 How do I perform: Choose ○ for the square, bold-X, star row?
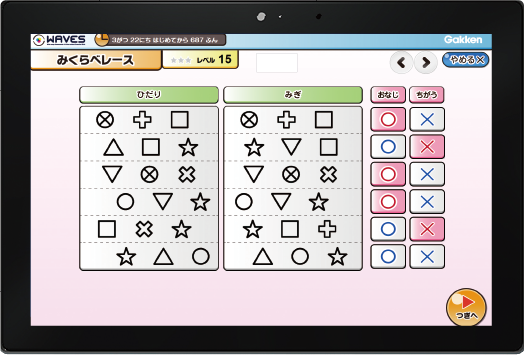pos(388,229)
